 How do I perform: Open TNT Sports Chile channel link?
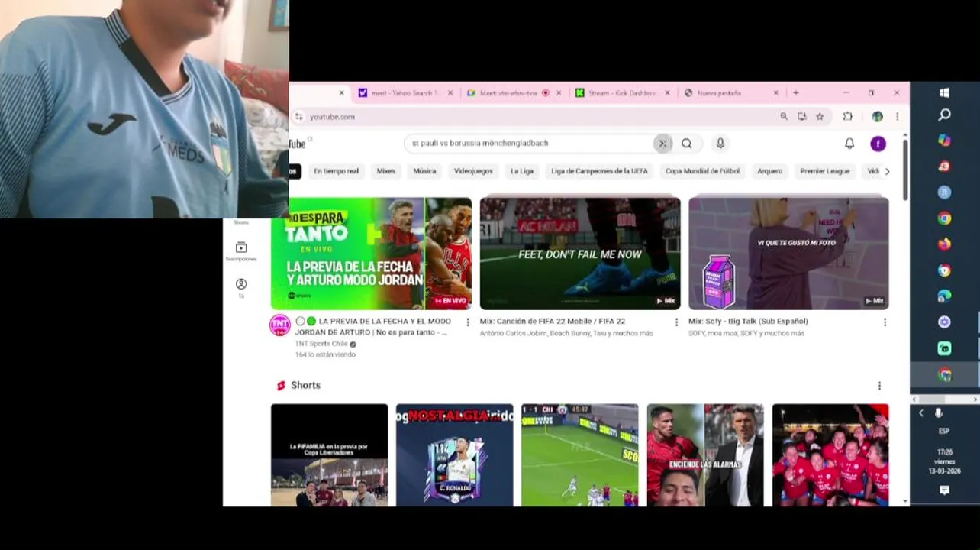321,344
